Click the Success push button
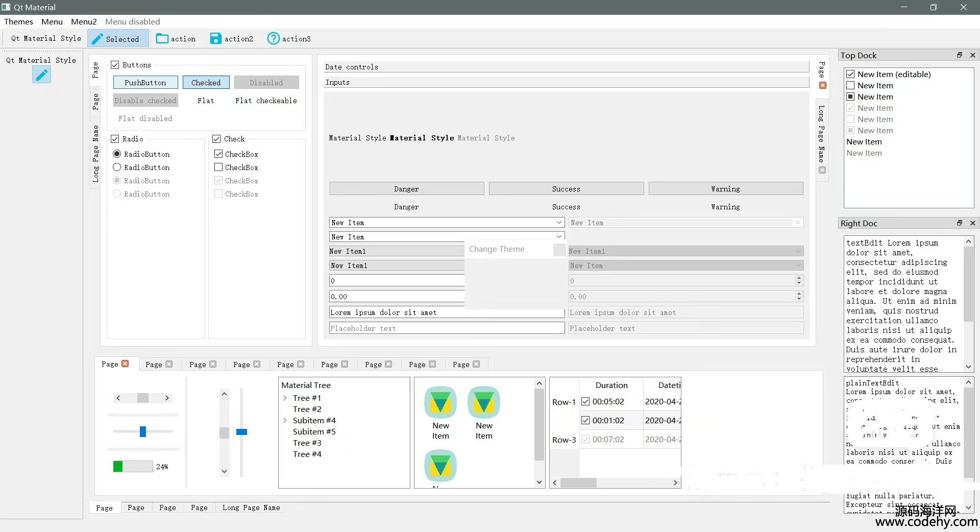This screenshot has width=980, height=532. point(566,188)
